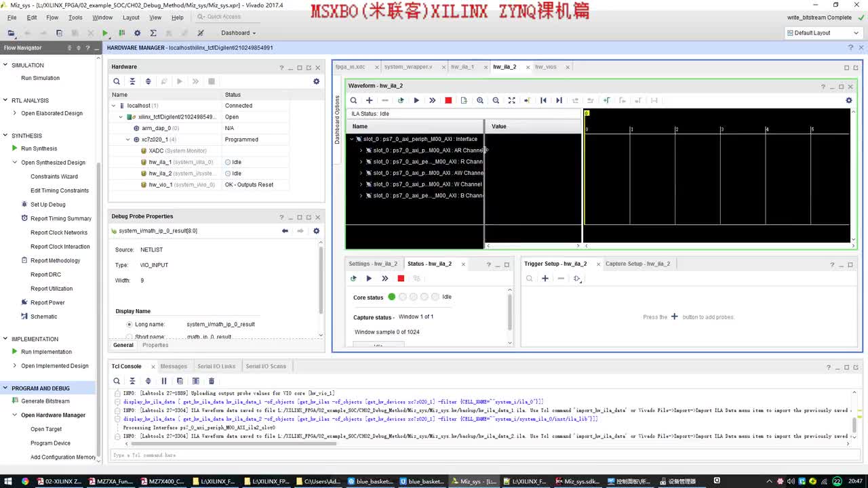The width and height of the screenshot is (868, 488).
Task: Click Open Target under Hardware Manager
Action: [x=46, y=429]
